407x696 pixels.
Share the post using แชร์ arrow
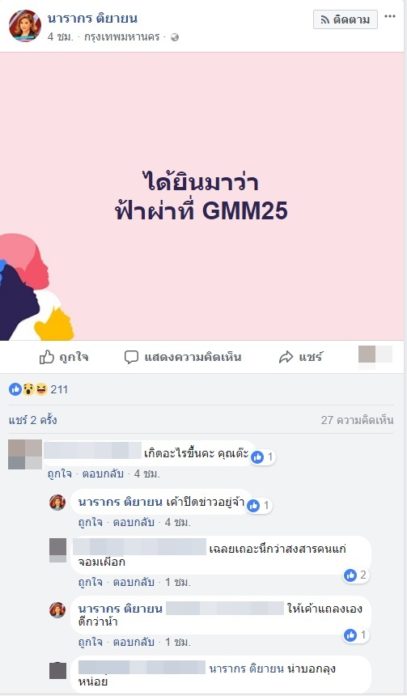(300, 357)
